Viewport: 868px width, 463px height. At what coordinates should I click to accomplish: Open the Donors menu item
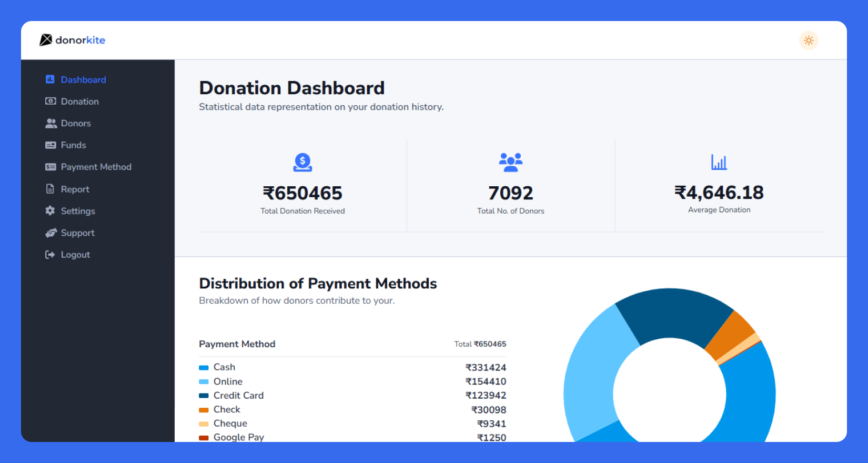click(76, 123)
